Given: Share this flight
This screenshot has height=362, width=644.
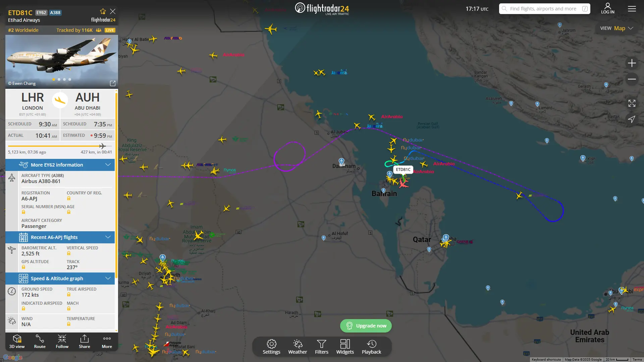Looking at the screenshot, I should tap(85, 342).
